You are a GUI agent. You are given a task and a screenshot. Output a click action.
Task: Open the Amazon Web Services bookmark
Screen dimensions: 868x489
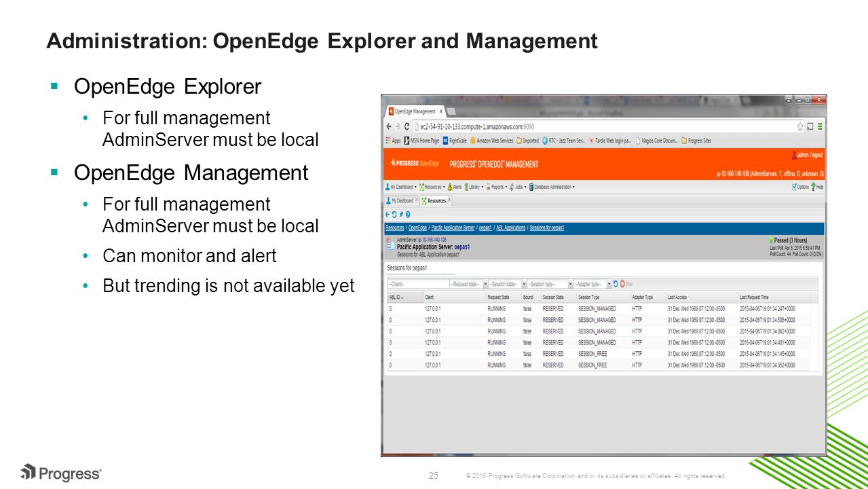pyautogui.click(x=491, y=141)
